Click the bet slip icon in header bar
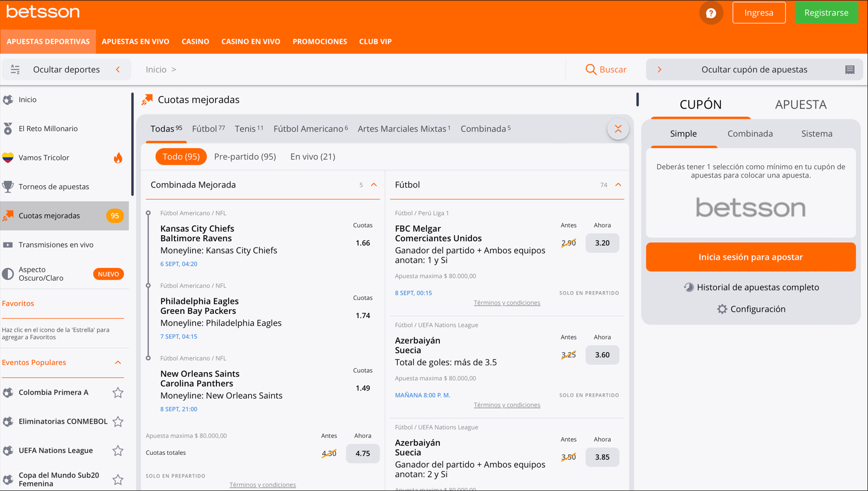This screenshot has height=491, width=868. tap(850, 69)
